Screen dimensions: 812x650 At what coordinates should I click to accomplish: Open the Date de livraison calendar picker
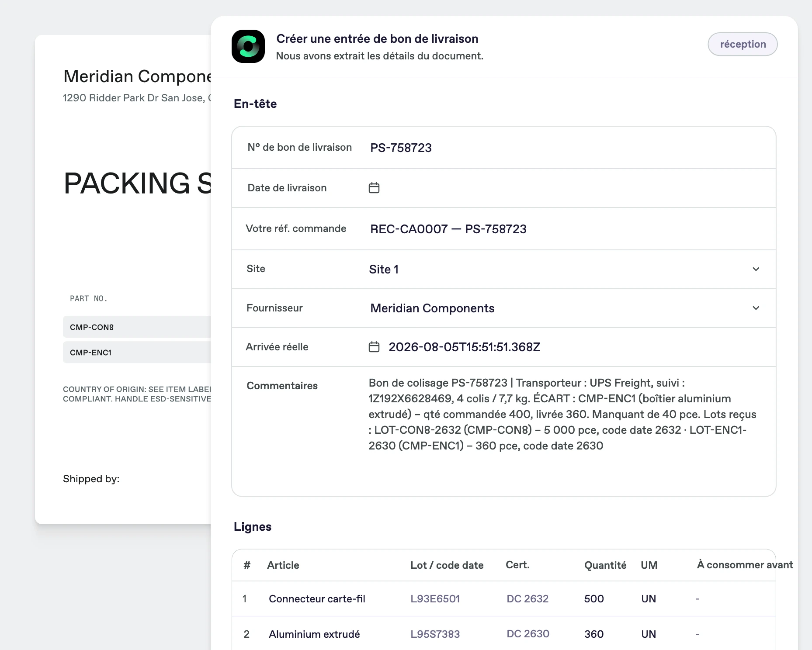coord(374,188)
